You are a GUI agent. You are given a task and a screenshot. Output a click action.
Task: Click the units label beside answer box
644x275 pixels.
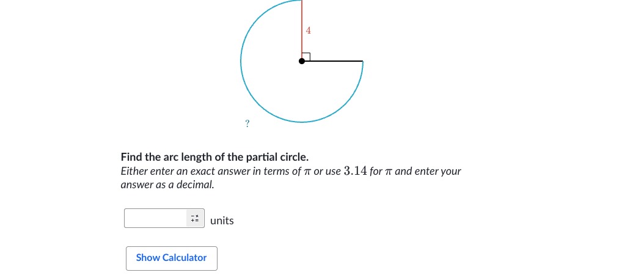tap(222, 221)
